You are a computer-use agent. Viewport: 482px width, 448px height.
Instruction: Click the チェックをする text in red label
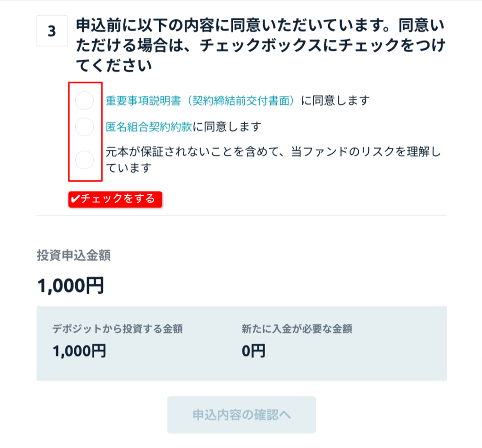[x=118, y=199]
